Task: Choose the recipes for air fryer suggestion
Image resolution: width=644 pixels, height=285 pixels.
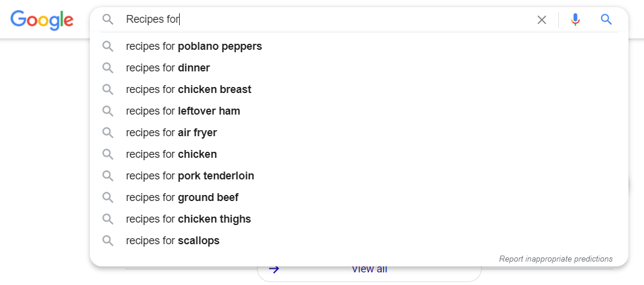Action: [x=359, y=133]
